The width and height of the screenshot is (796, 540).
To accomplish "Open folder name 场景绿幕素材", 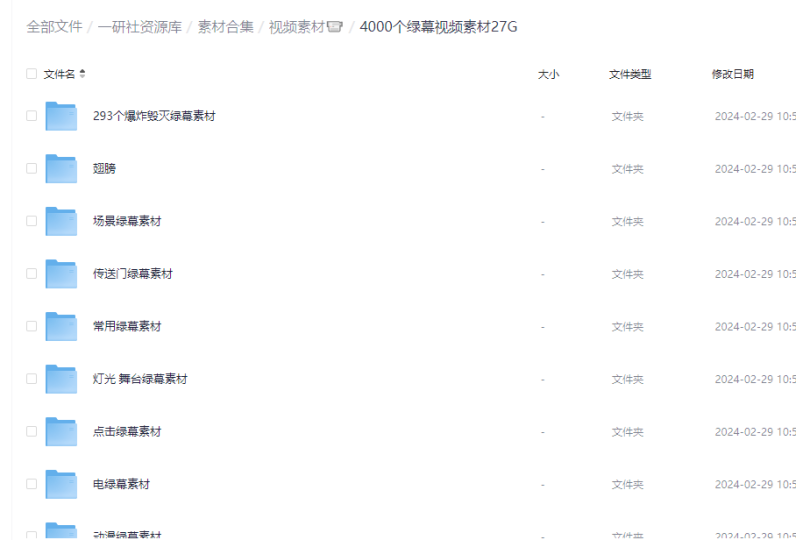I will click(127, 221).
